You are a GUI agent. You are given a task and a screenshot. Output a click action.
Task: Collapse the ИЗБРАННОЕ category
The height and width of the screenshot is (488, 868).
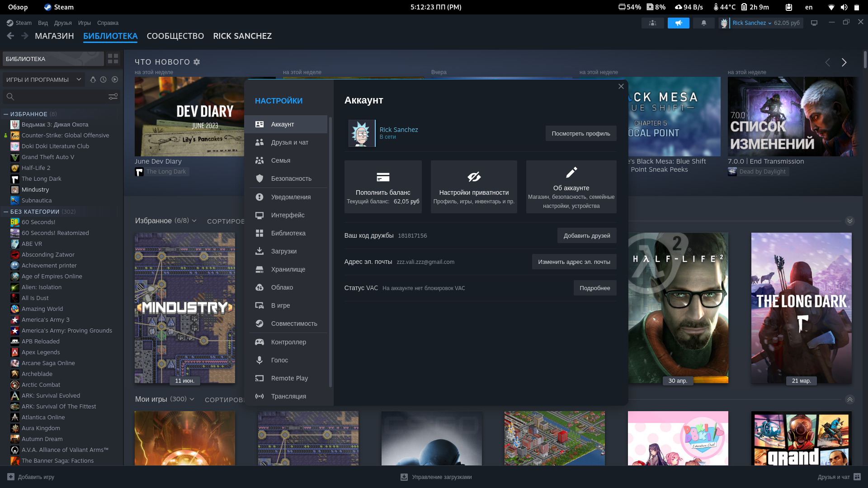(6, 114)
